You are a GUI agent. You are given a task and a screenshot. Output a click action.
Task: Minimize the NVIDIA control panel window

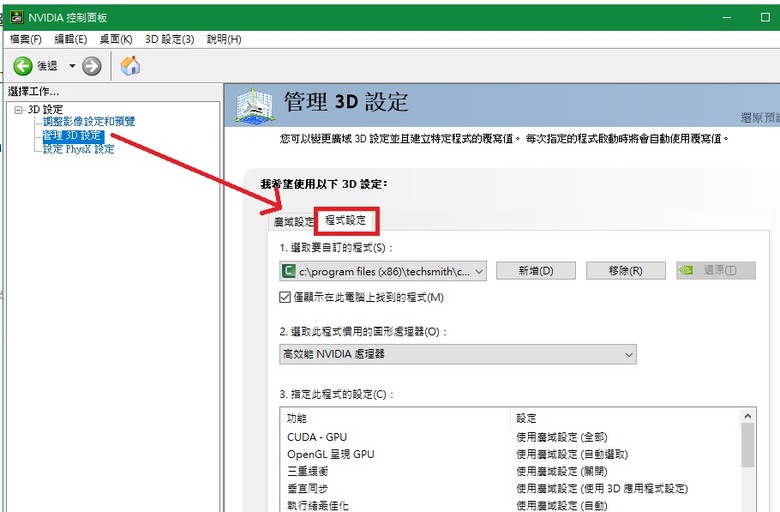[727, 17]
